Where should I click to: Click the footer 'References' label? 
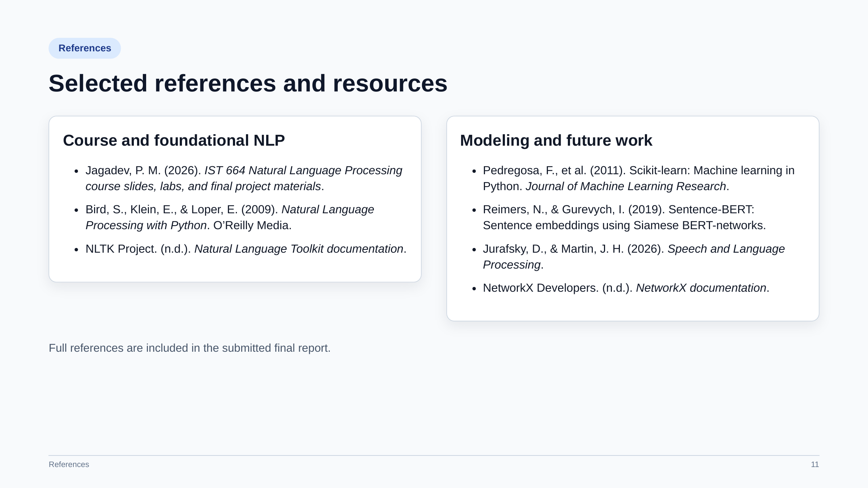69,465
